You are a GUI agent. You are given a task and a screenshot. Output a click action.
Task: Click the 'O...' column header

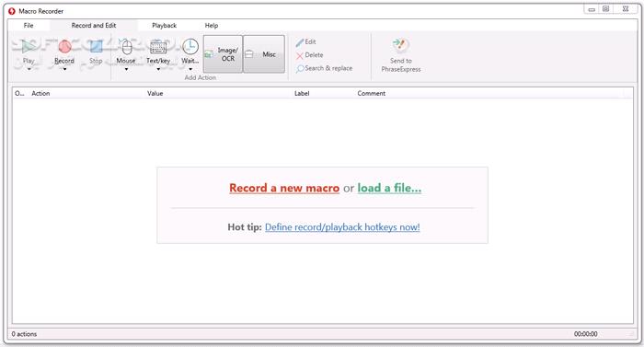19,93
